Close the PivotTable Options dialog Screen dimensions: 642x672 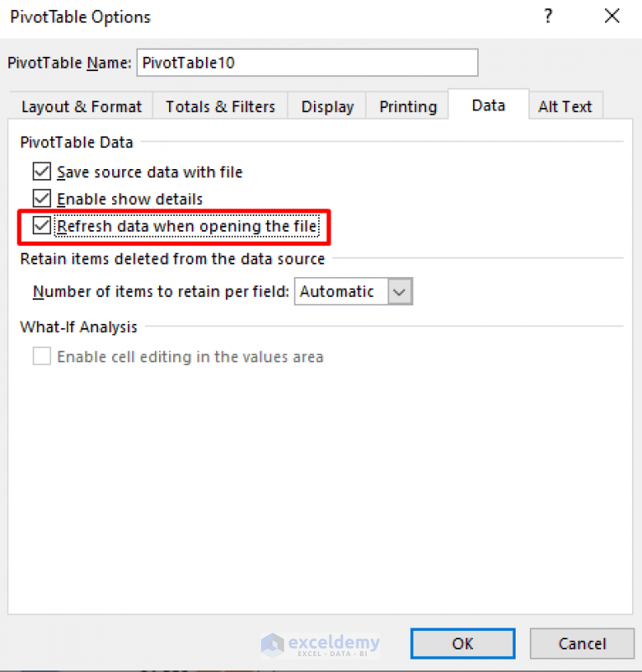[612, 16]
